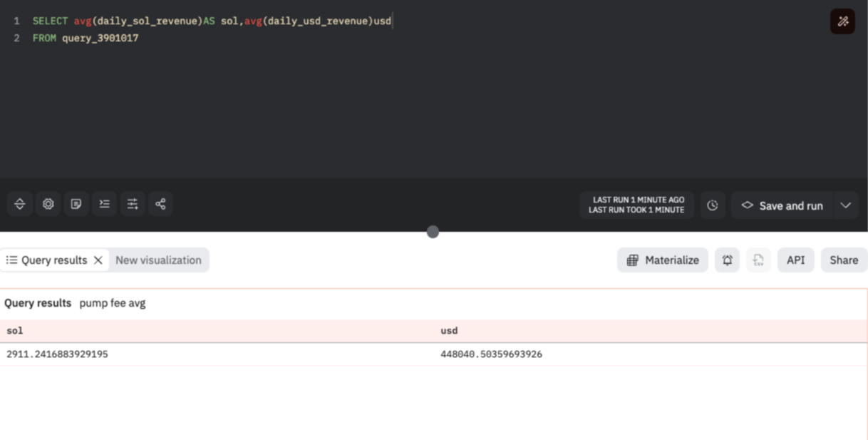868x440 pixels.
Task: Click the API button
Action: tap(795, 260)
